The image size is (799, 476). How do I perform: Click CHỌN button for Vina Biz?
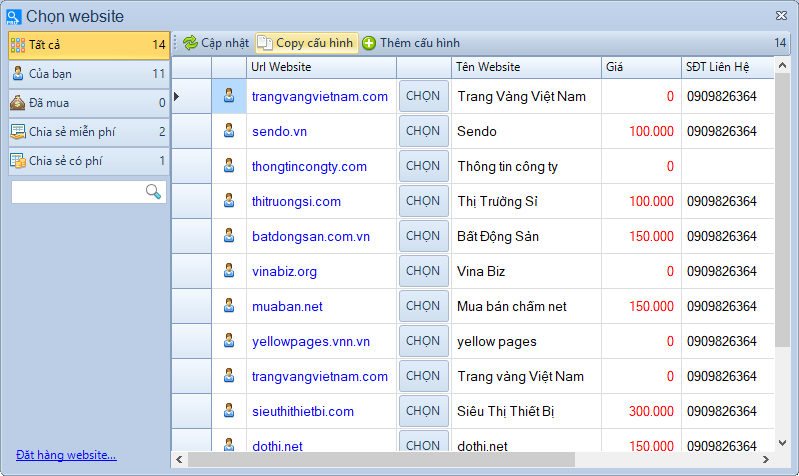tap(423, 271)
